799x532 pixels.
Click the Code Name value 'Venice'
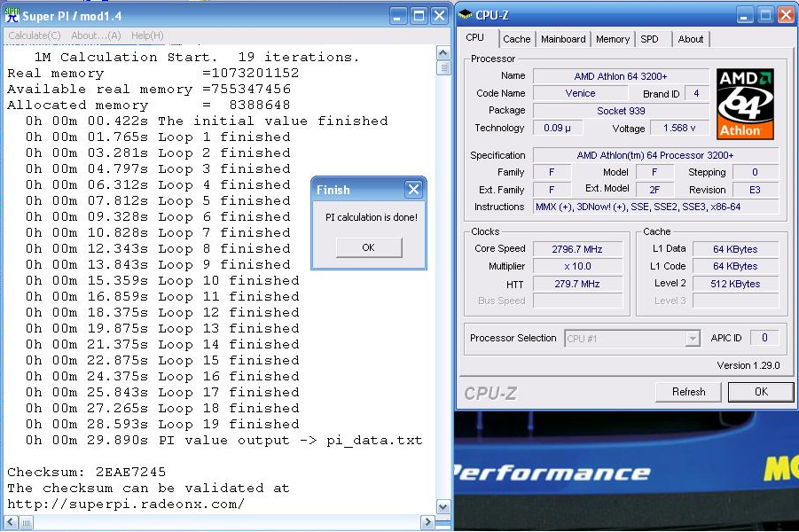click(580, 93)
